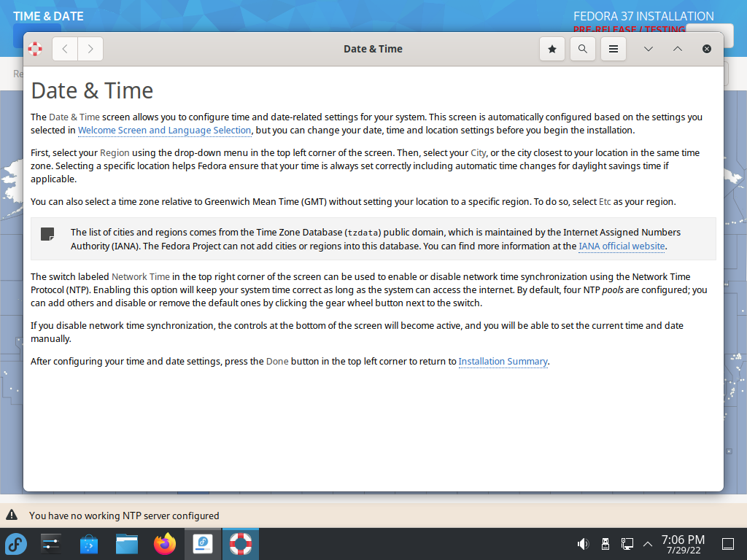The height and width of the screenshot is (560, 747).
Task: Open the IANA official website link
Action: click(622, 246)
